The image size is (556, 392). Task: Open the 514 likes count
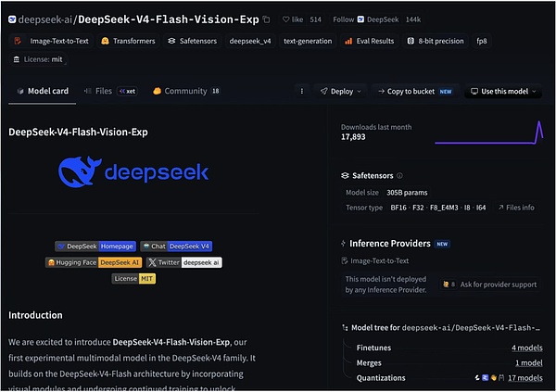[315, 19]
